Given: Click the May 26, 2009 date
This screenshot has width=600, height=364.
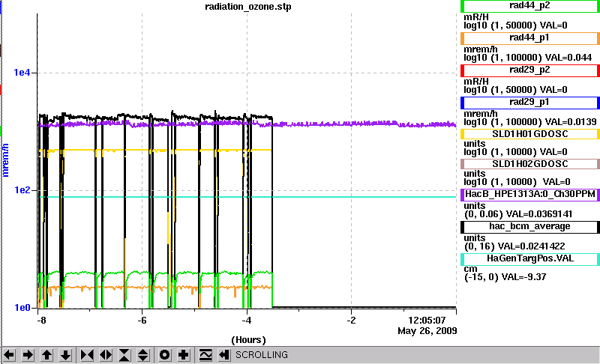Looking at the screenshot, I should [x=427, y=331].
